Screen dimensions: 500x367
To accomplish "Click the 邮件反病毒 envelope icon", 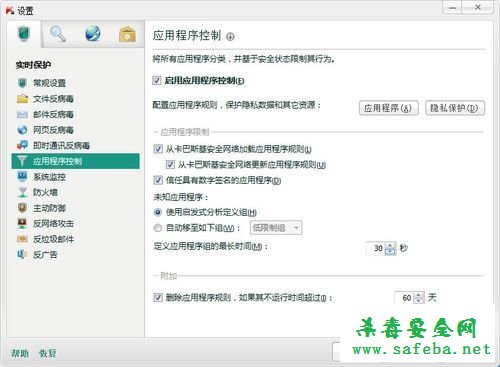I will click(22, 114).
